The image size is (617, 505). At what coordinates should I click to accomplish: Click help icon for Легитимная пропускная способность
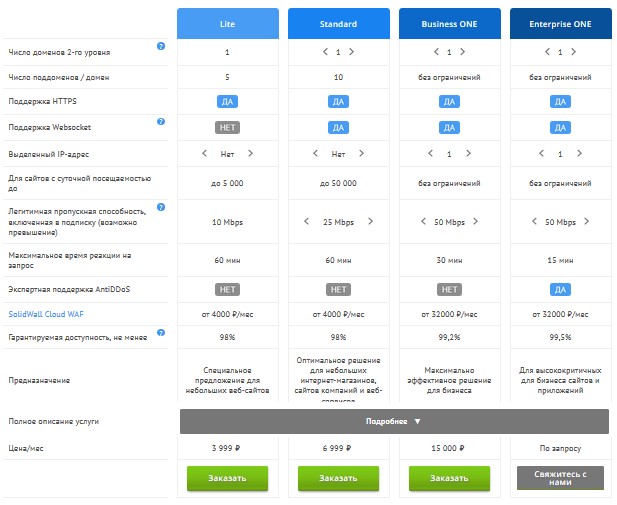coord(162,207)
